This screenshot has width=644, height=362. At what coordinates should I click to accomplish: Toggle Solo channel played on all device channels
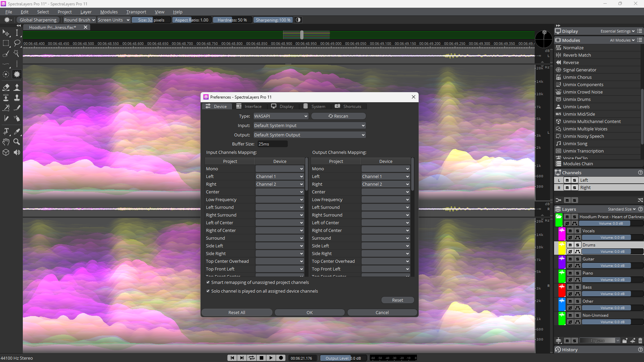(x=208, y=291)
